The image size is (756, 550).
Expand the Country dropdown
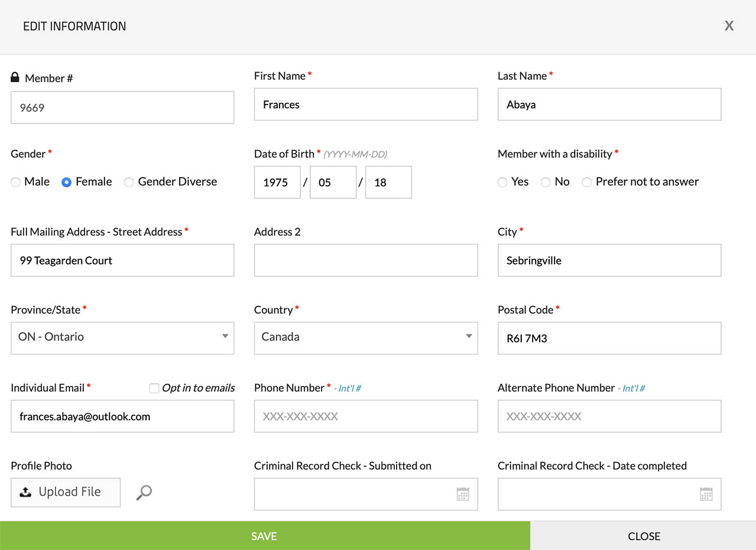point(365,337)
